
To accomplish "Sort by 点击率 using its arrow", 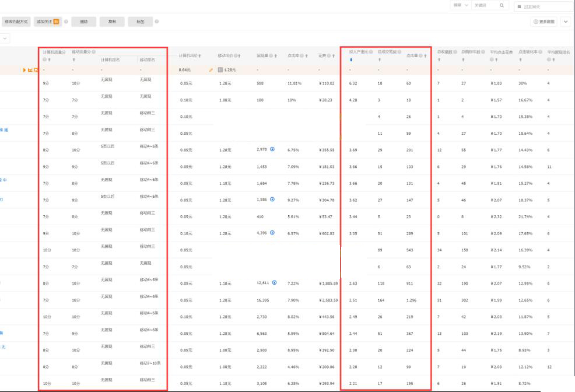I will [x=307, y=56].
